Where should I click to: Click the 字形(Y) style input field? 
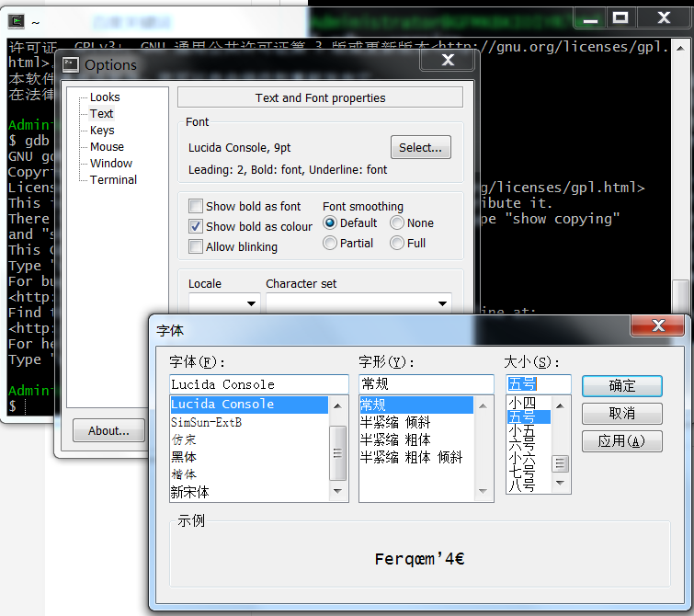click(427, 384)
